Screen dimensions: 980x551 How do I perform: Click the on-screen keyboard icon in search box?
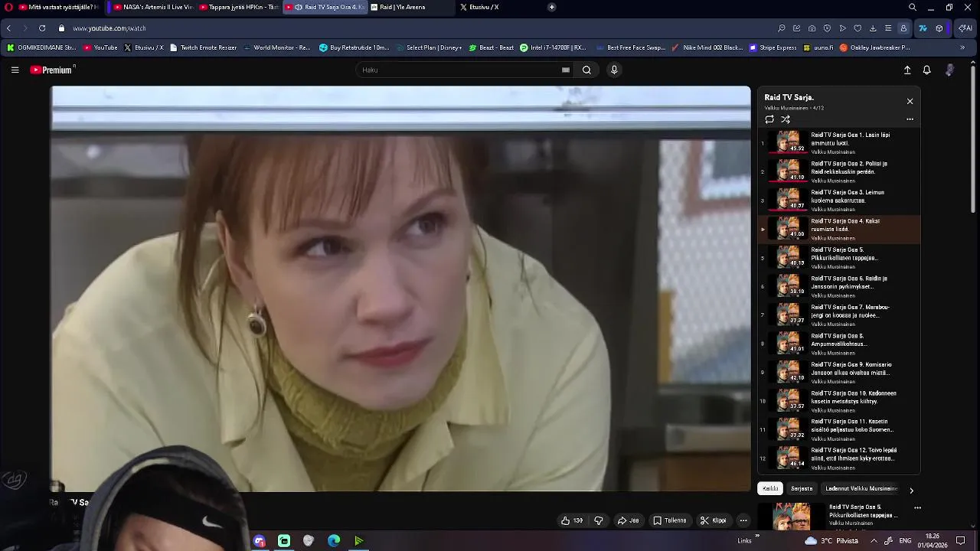click(x=566, y=70)
